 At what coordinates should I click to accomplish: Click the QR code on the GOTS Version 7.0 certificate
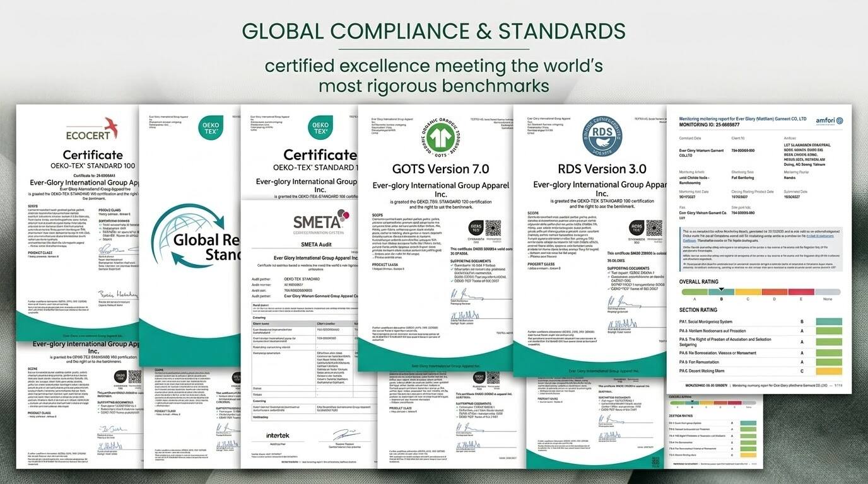493,229
